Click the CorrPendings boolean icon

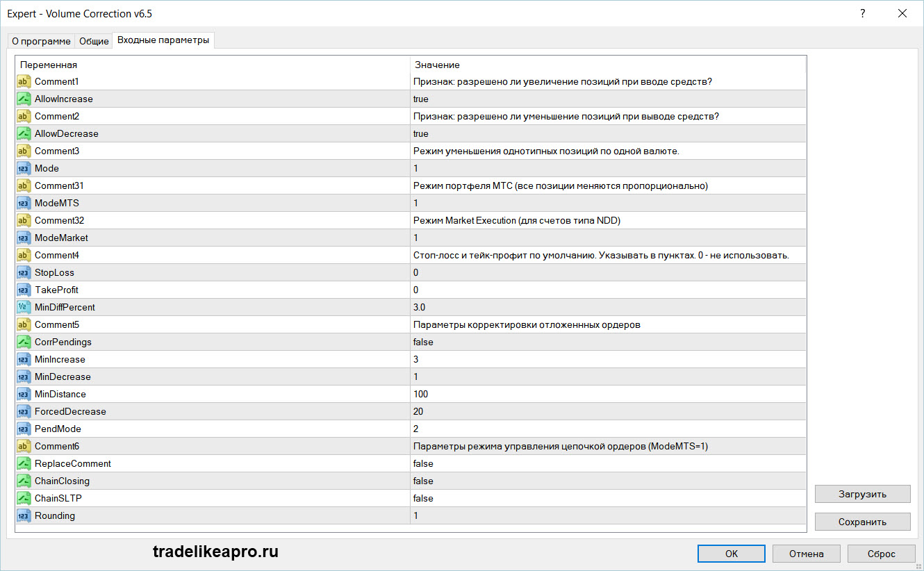pos(24,342)
